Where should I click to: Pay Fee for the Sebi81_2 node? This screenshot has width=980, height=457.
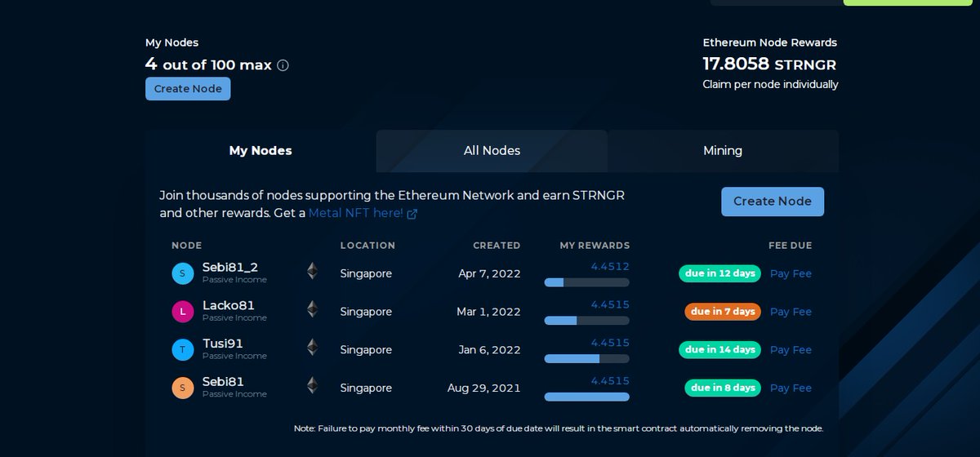[791, 274]
